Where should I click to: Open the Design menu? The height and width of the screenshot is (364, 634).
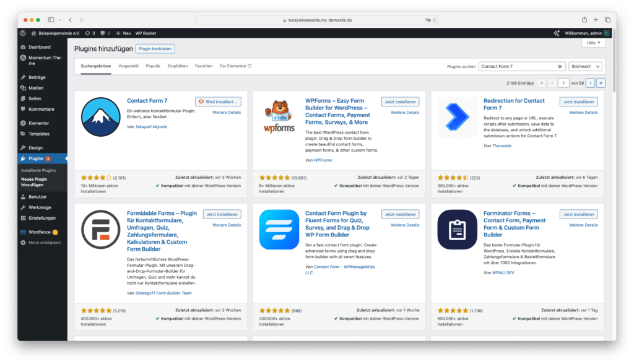click(x=35, y=148)
